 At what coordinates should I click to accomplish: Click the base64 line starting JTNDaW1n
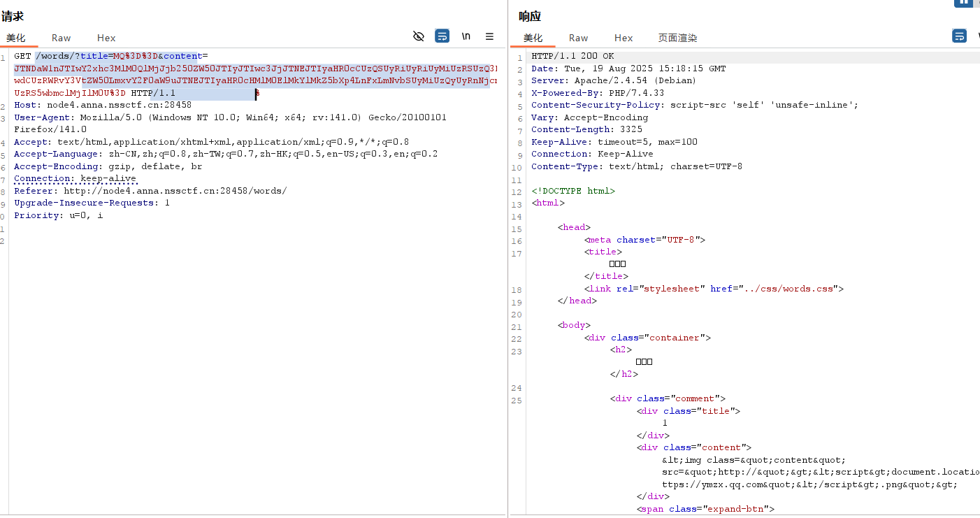255,69
